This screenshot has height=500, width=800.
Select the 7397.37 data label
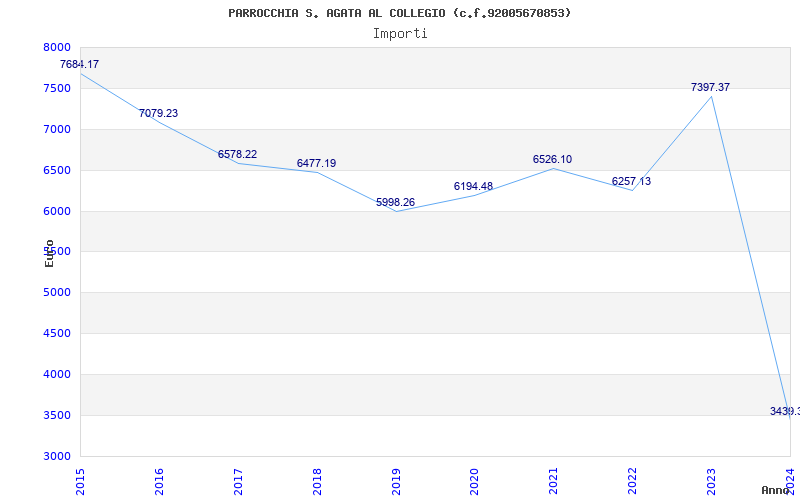click(710, 88)
